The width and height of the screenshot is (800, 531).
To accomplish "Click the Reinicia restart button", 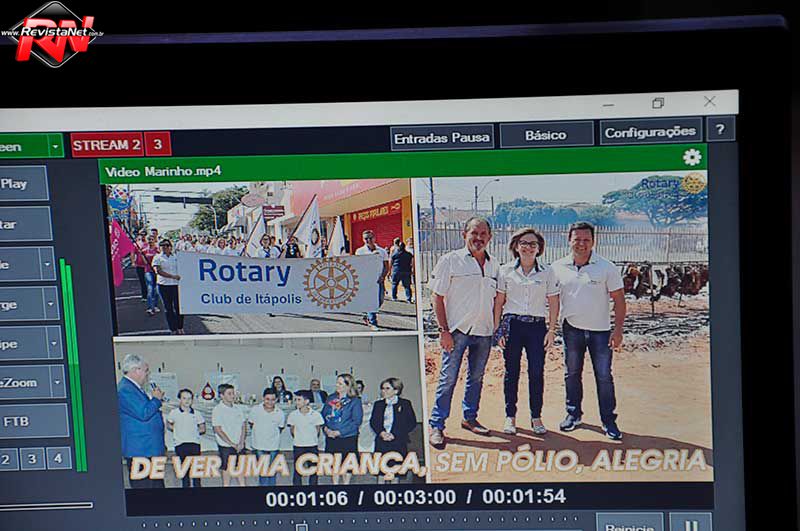I will click(629, 523).
